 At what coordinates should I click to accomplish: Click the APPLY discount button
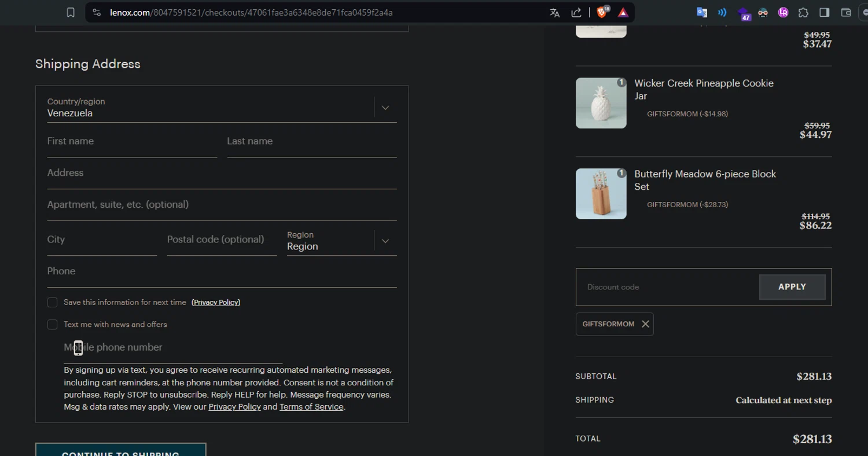[792, 287]
